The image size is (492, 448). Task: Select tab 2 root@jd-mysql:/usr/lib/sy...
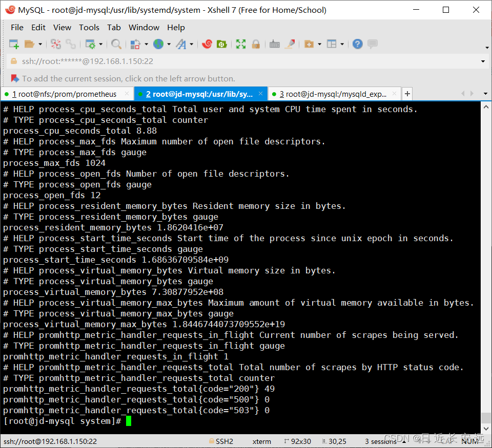(x=201, y=94)
